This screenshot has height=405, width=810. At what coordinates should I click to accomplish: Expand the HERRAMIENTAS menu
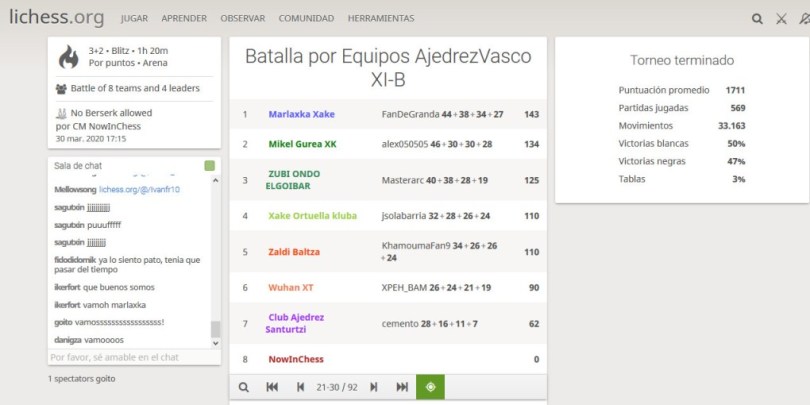tap(380, 19)
